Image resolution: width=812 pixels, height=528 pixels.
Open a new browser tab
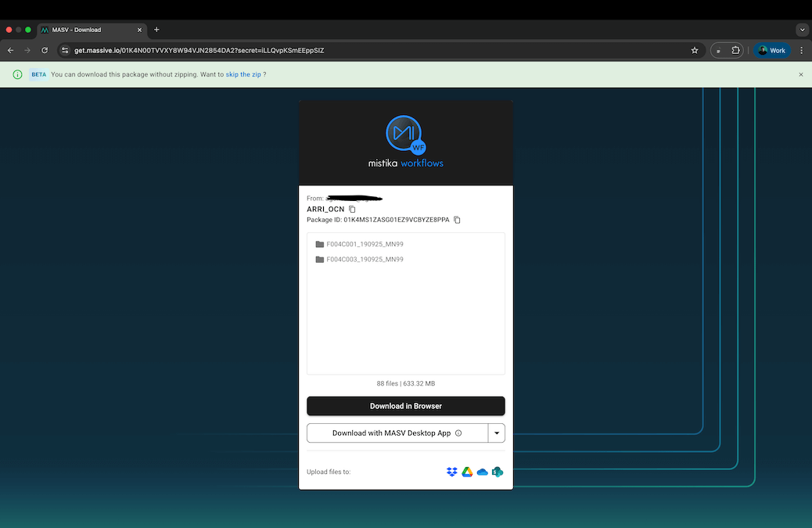click(156, 30)
